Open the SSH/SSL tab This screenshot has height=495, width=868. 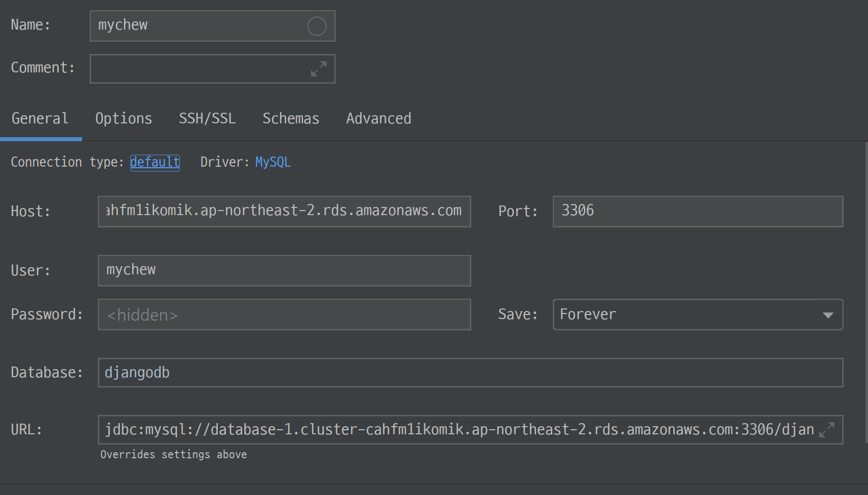click(x=207, y=118)
